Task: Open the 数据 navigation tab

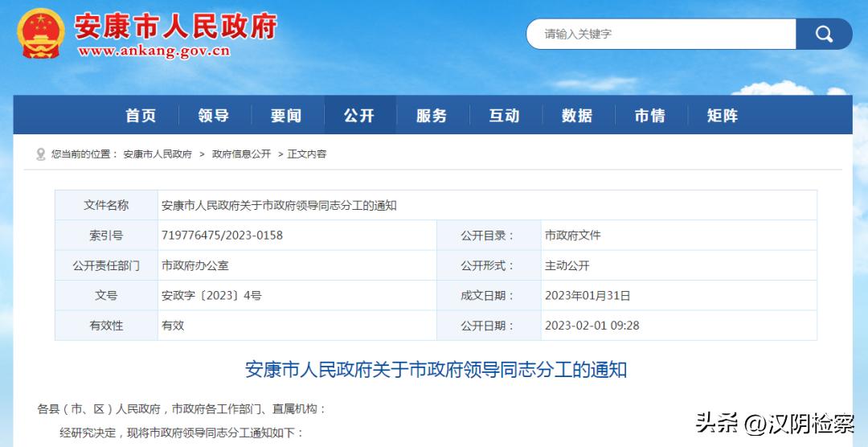Action: click(577, 115)
